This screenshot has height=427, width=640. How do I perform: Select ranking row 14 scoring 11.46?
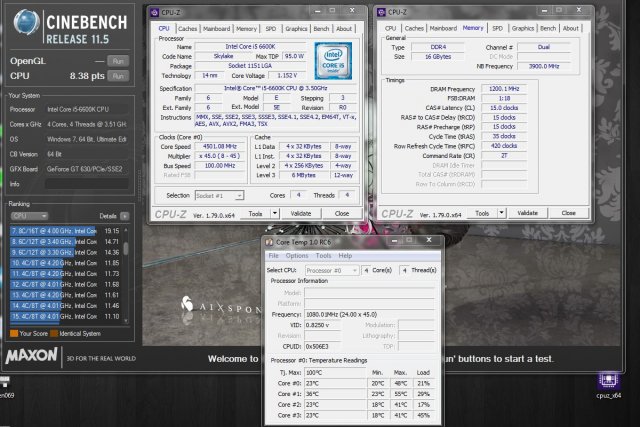[65, 305]
